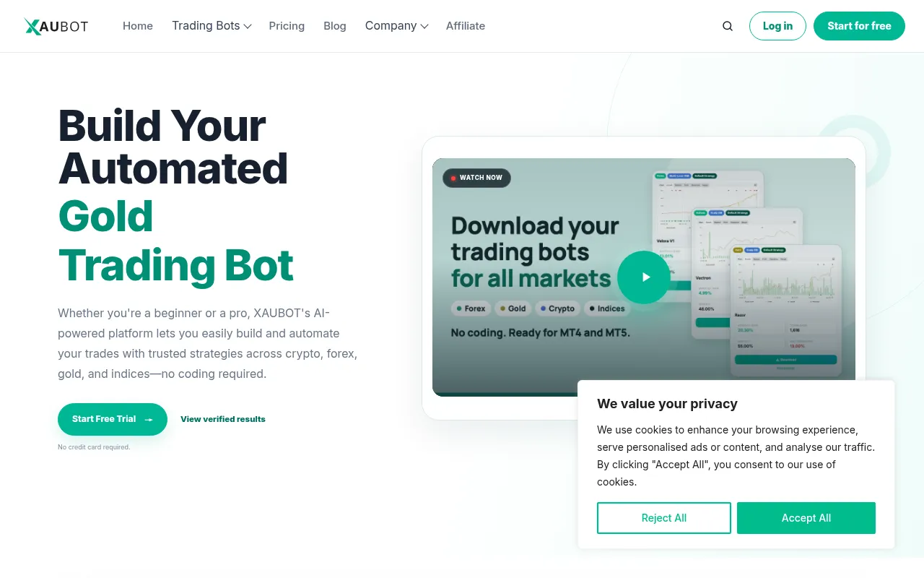Screen dimensions: 924x578
Task: Open the search magnifier icon
Action: click(728, 26)
